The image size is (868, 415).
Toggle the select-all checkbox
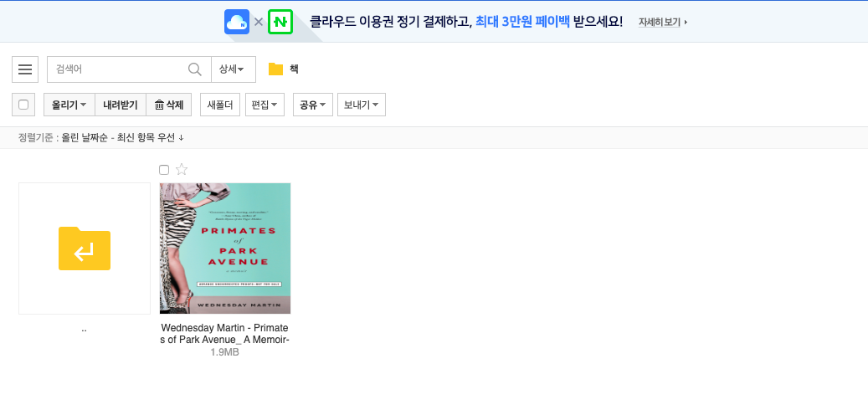(23, 105)
